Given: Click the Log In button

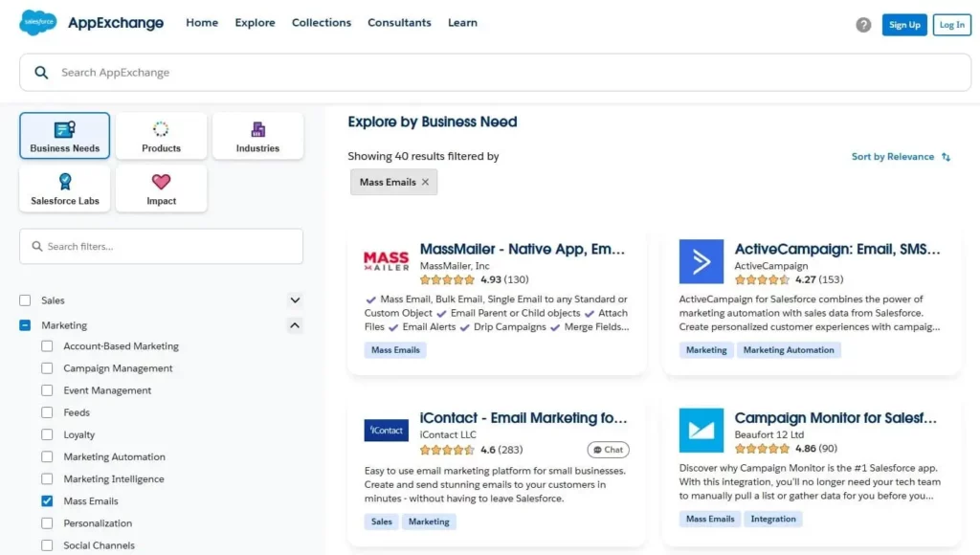Looking at the screenshot, I should tap(952, 25).
